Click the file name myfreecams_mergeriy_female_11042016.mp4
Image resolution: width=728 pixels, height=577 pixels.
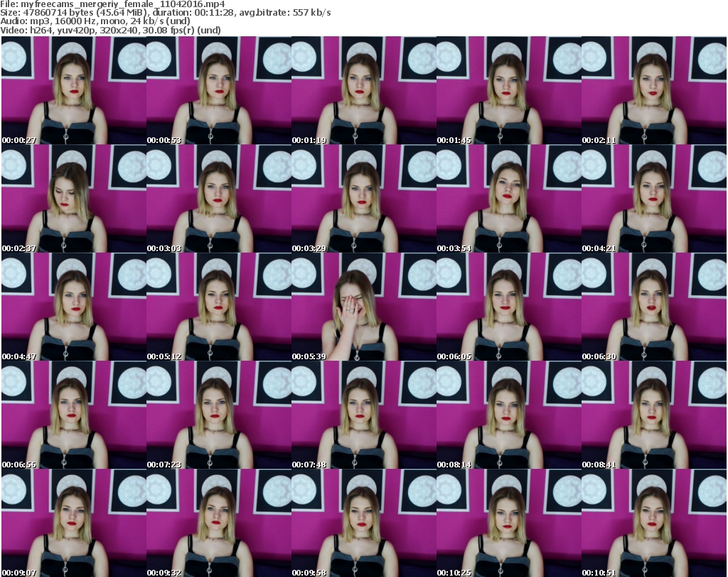point(123,4)
